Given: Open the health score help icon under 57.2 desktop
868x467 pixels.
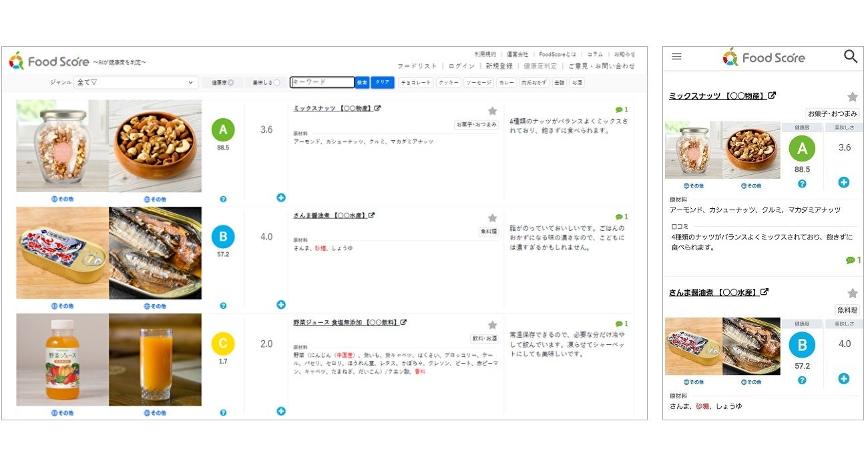Looking at the screenshot, I should pyautogui.click(x=223, y=306).
